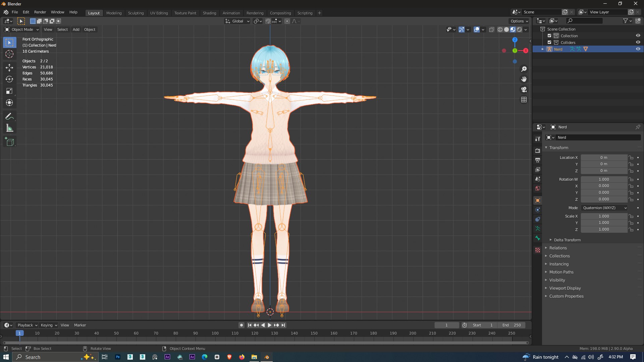The height and width of the screenshot is (362, 644).
Task: Open rotation Mode Quaternion dropdown
Action: pos(604,208)
